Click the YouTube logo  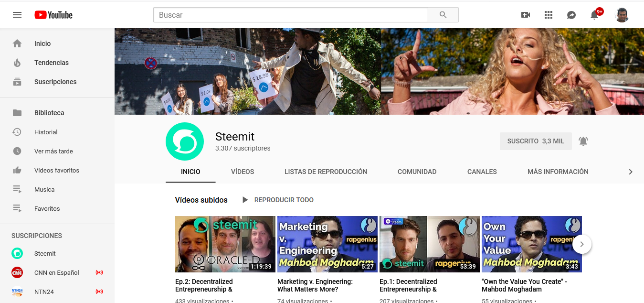(x=53, y=15)
